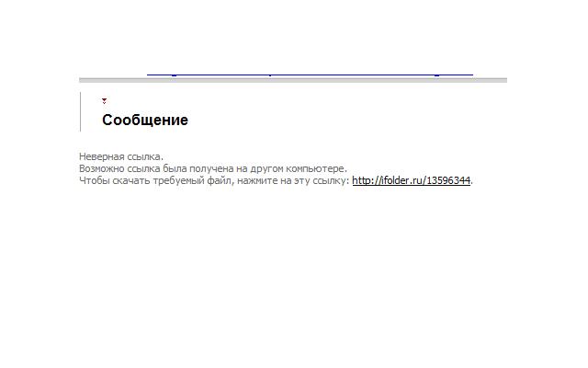This screenshot has width=588, height=368.
Task: Click the grey horizontal divider bar
Action: [293, 80]
